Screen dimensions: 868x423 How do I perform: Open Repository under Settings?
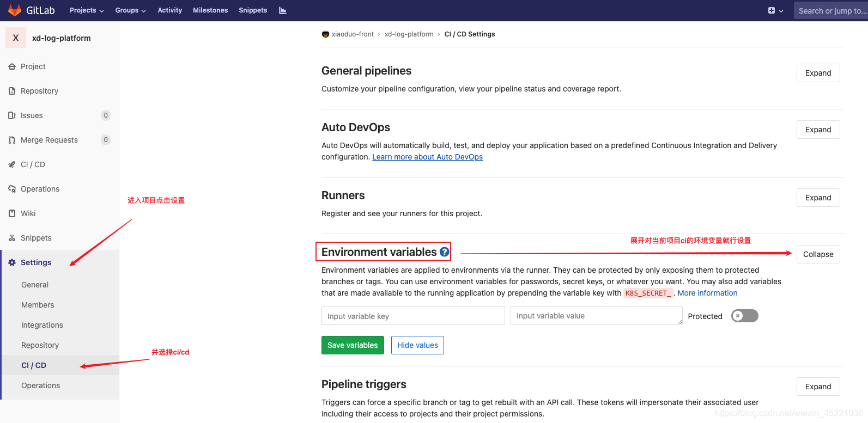(x=40, y=345)
